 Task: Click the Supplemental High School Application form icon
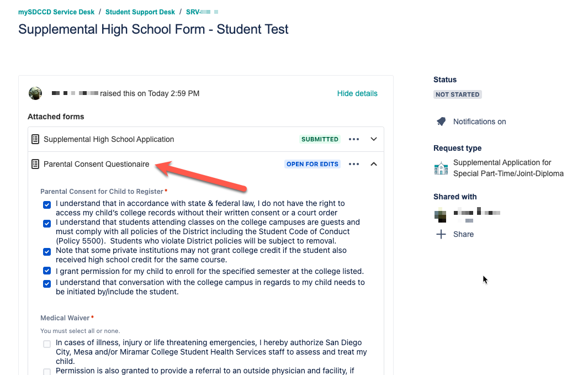[x=35, y=139]
